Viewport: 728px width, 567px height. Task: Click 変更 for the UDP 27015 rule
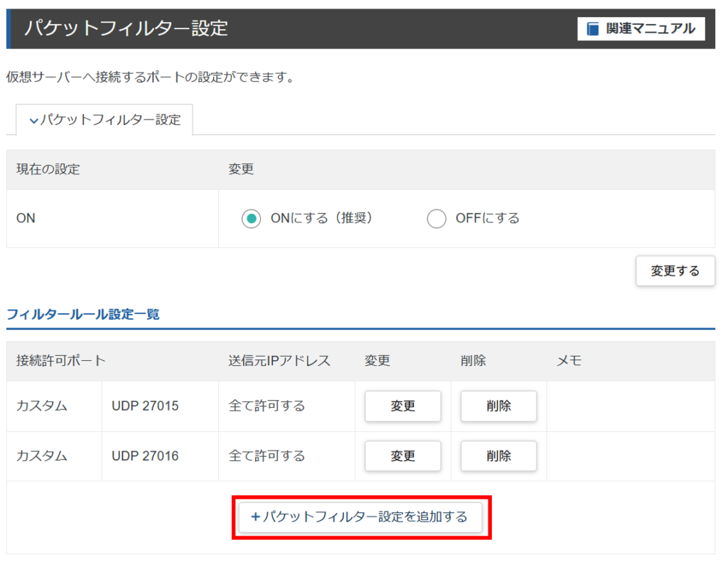click(x=402, y=406)
